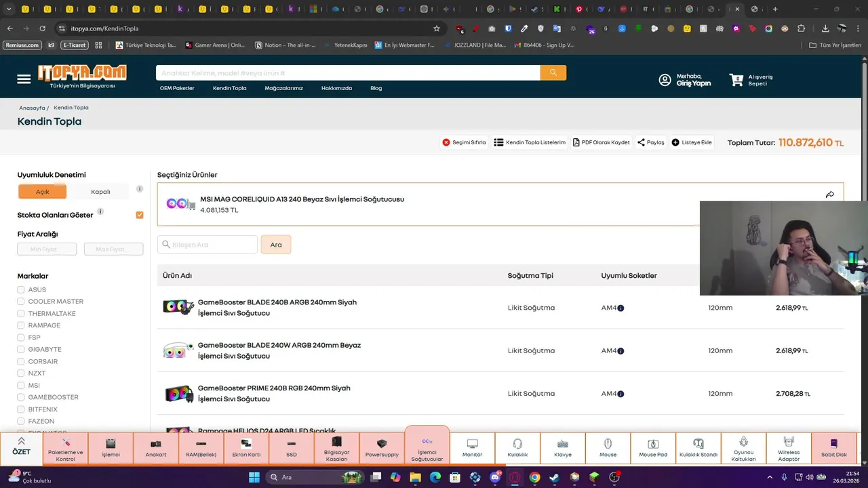Select the Bilgisayar Kasaları category icon
Image resolution: width=868 pixels, height=488 pixels.
(336, 448)
